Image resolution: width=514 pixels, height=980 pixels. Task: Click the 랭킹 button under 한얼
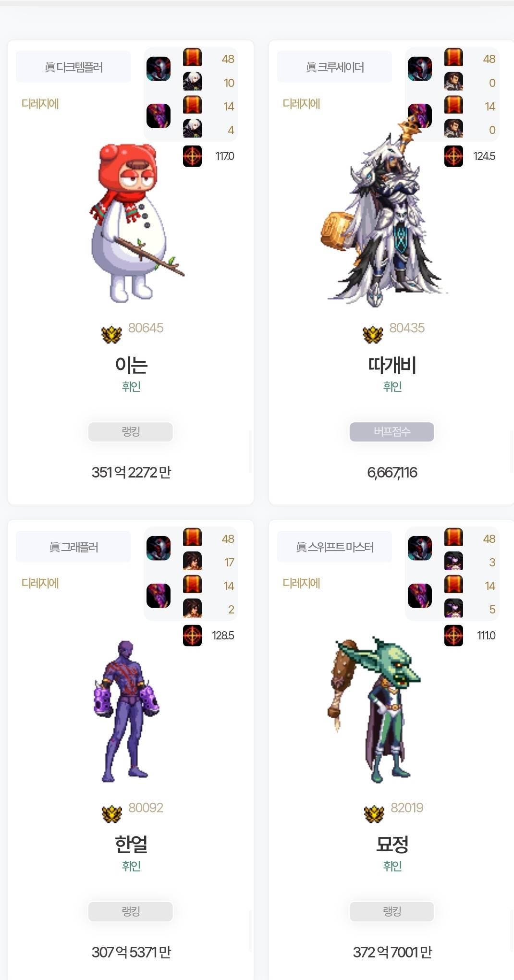click(131, 911)
